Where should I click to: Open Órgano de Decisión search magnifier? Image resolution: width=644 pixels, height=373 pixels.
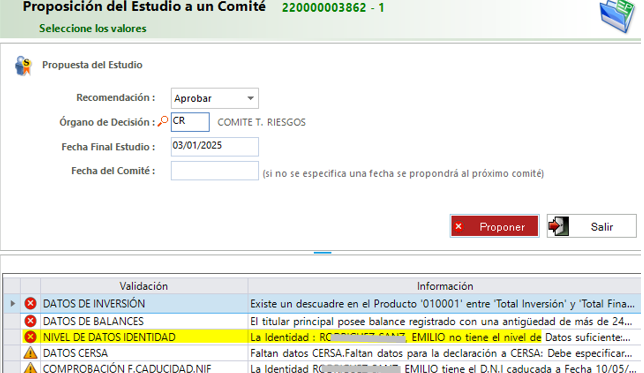coord(163,122)
